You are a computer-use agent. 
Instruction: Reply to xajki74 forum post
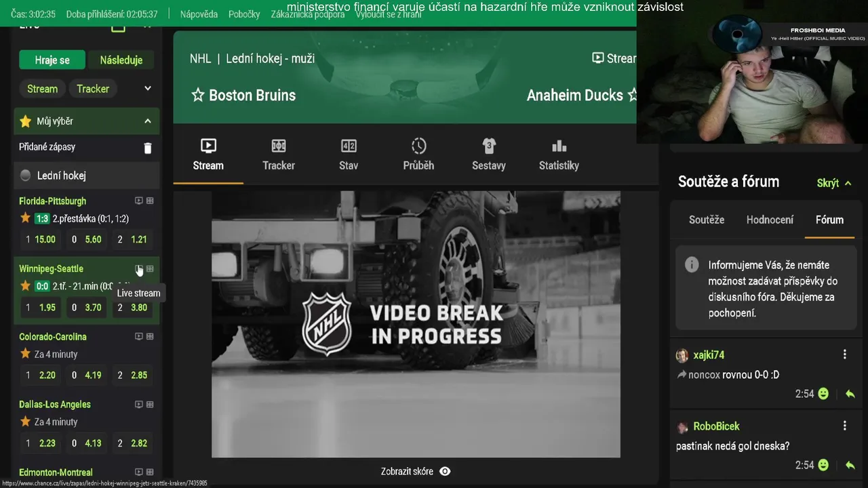coord(850,394)
